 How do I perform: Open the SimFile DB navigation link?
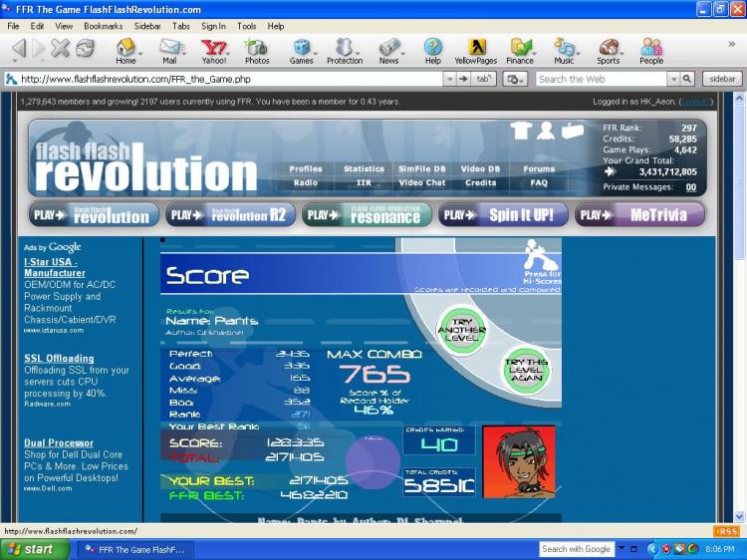[x=421, y=169]
